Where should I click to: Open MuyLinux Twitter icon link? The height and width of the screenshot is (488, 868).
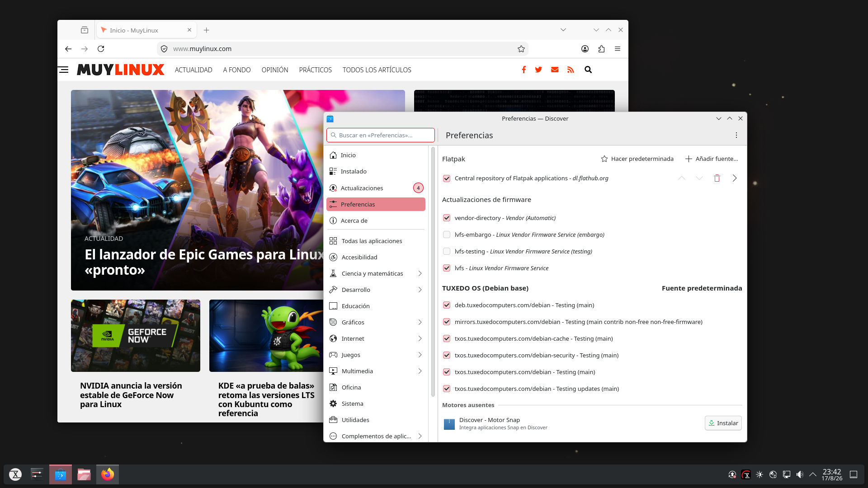(x=538, y=70)
